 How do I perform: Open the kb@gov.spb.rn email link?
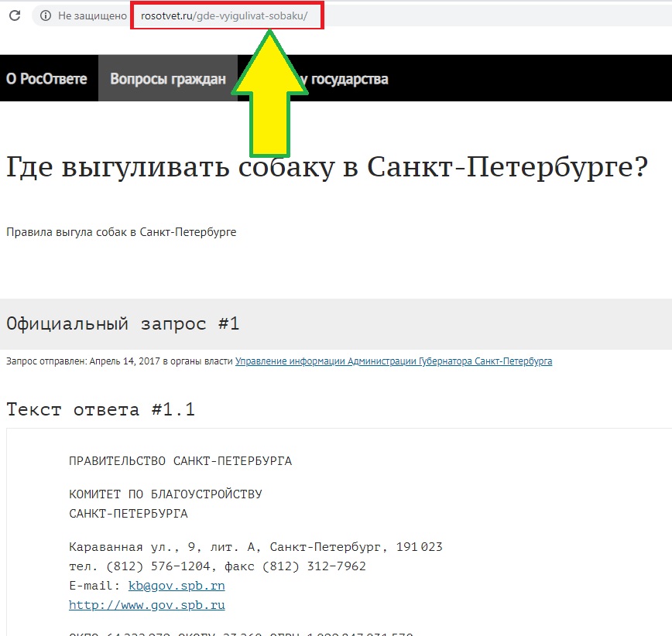(x=177, y=586)
